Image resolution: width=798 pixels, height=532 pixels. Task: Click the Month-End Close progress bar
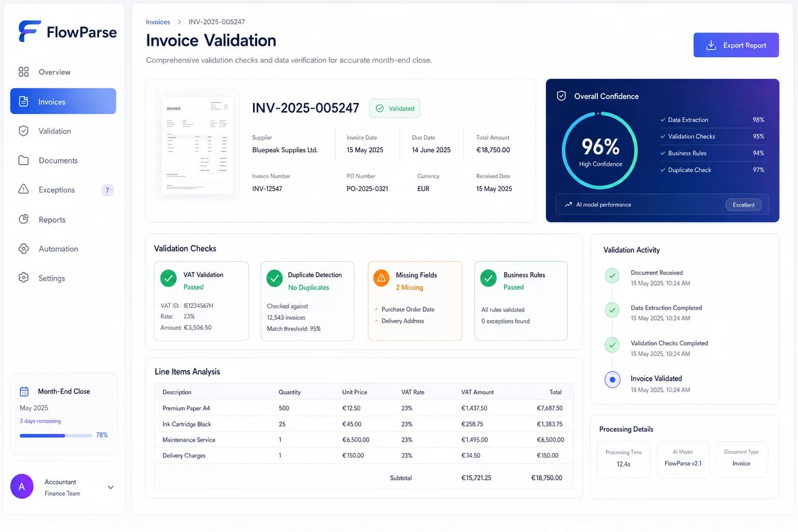[x=56, y=435]
